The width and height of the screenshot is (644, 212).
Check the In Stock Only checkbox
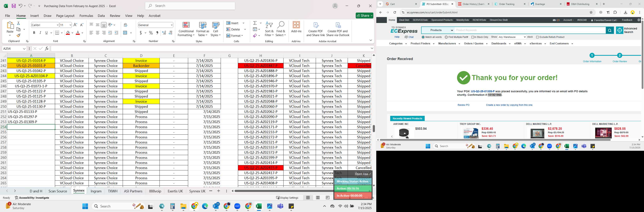coord(473,37)
